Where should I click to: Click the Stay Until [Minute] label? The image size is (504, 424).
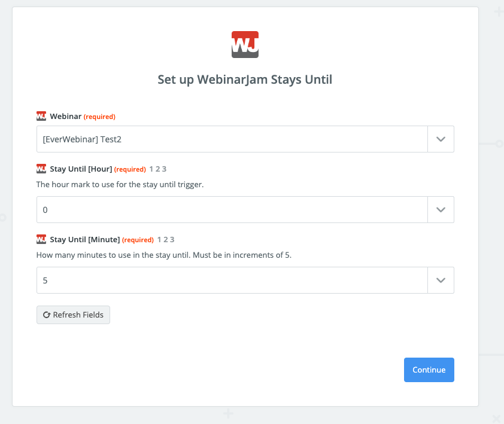pos(85,240)
